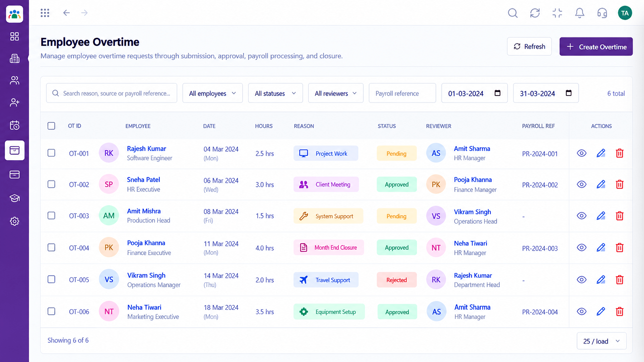
Task: Expand the All employees dropdown
Action: [x=212, y=93]
